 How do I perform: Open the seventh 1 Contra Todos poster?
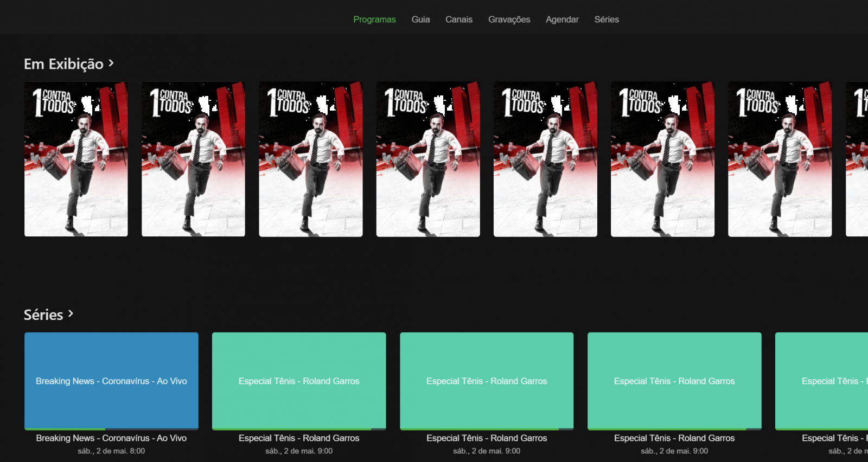tap(780, 159)
